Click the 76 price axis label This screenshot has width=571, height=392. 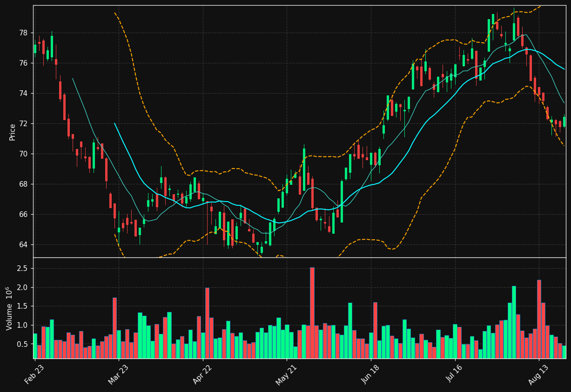(23, 63)
